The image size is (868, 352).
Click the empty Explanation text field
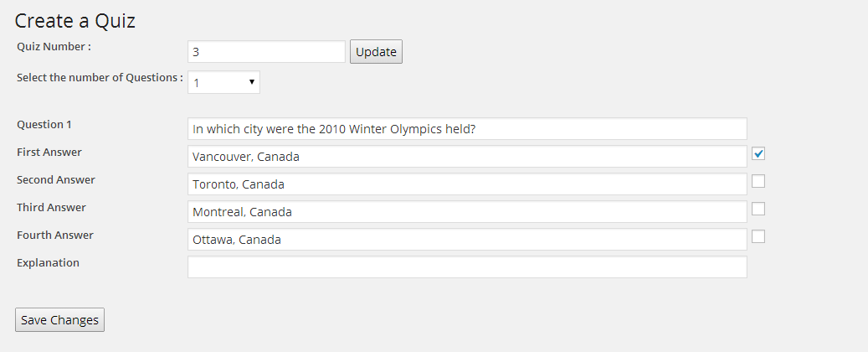pyautogui.click(x=466, y=267)
